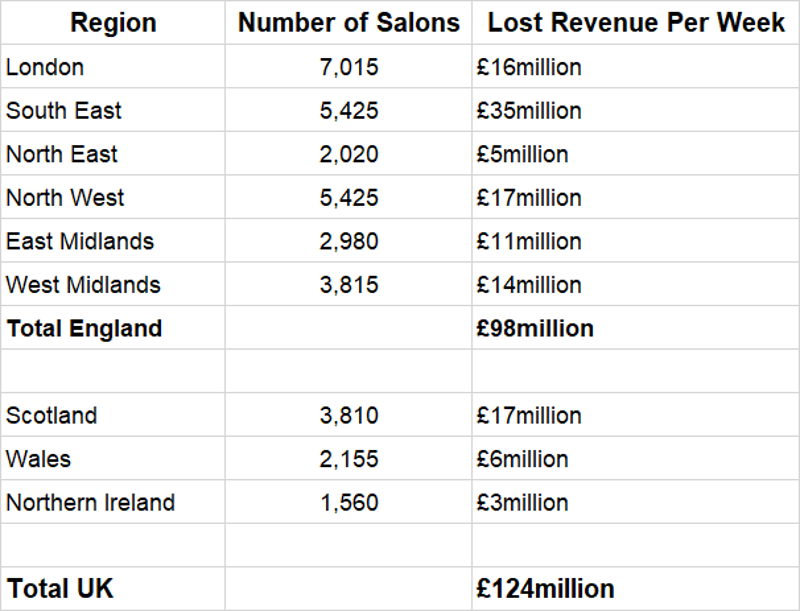This screenshot has width=800, height=611.
Task: Select the Number of Salons header cell
Action: click(x=348, y=23)
